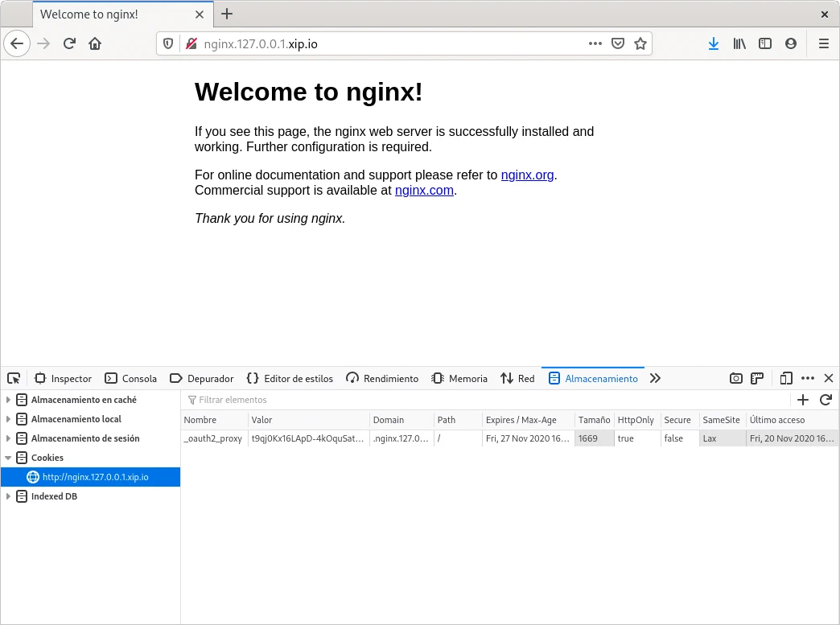Go to the Firefox Home page icon
The height and width of the screenshot is (625, 840).
[95, 44]
